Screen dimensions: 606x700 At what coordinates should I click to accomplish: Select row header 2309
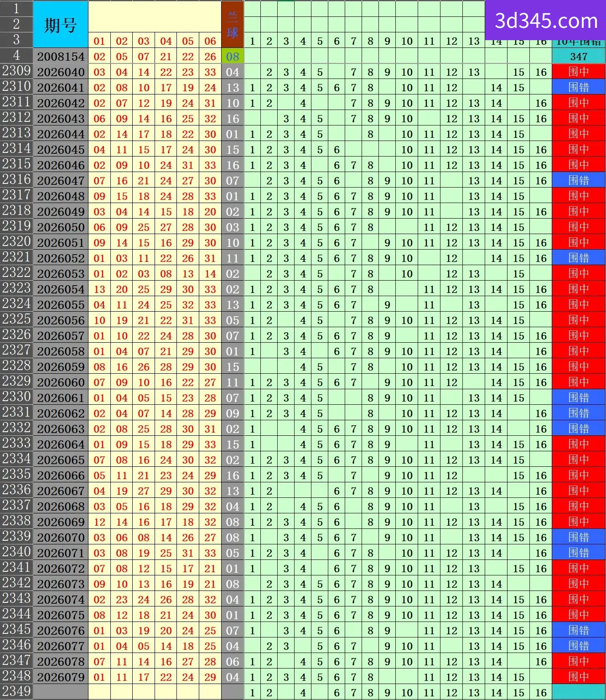click(16, 71)
